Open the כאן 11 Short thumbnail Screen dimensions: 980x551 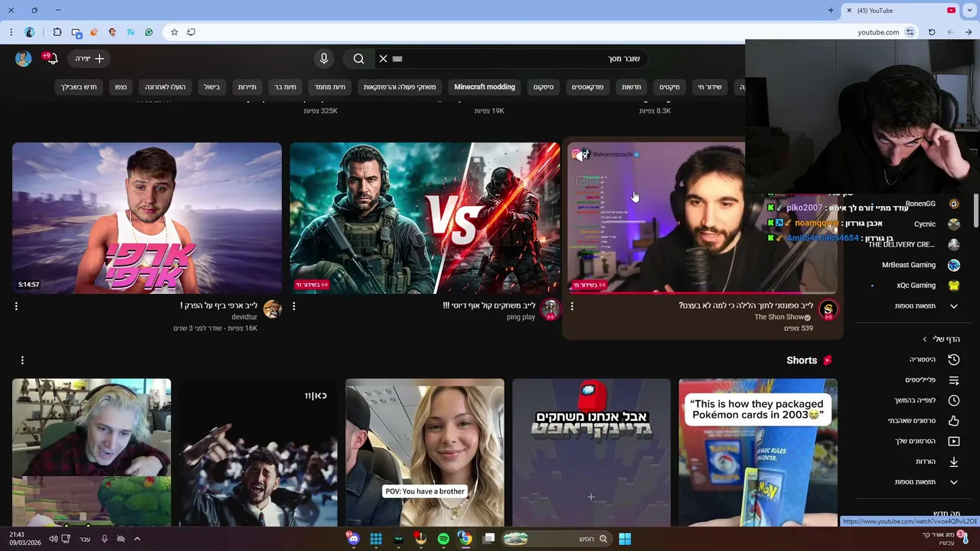click(258, 452)
